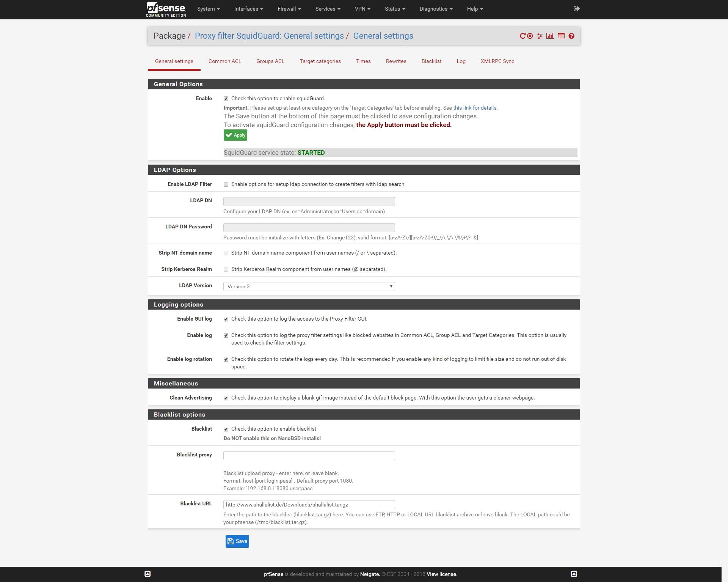Click the stop service icon

click(x=530, y=36)
